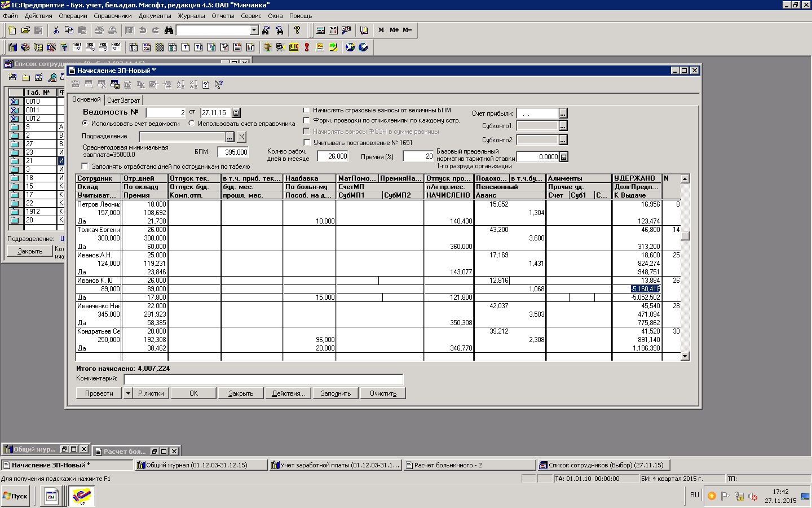The width and height of the screenshot is (812, 508).
Task: Click the БПМ value field 395,000
Action: coord(233,152)
